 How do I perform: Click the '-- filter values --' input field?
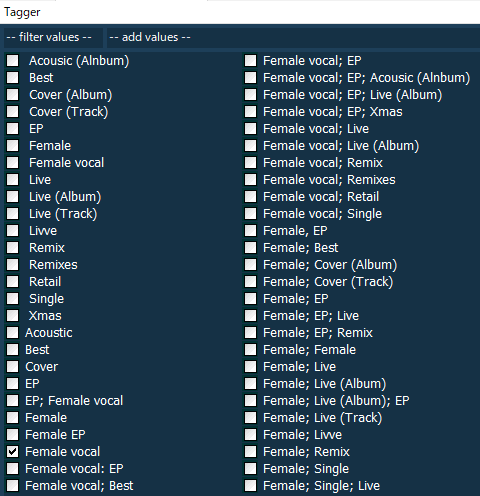click(53, 37)
